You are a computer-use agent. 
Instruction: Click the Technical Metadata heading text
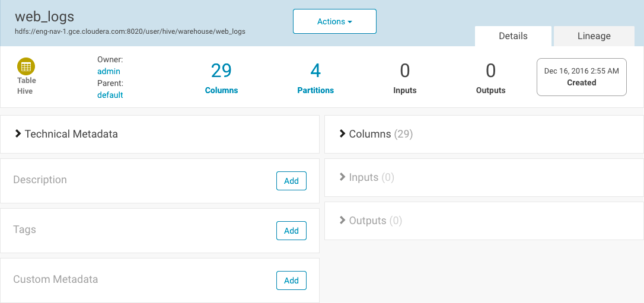point(71,134)
